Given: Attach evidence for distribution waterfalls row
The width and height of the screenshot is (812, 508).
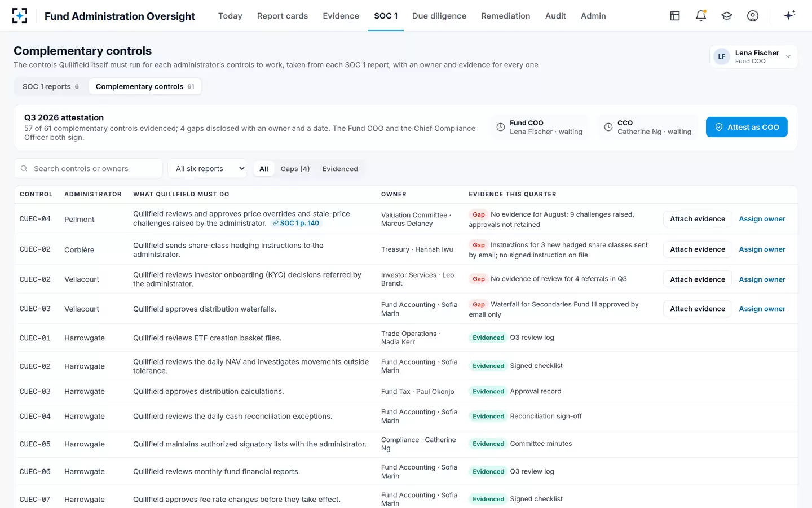Looking at the screenshot, I should (698, 309).
